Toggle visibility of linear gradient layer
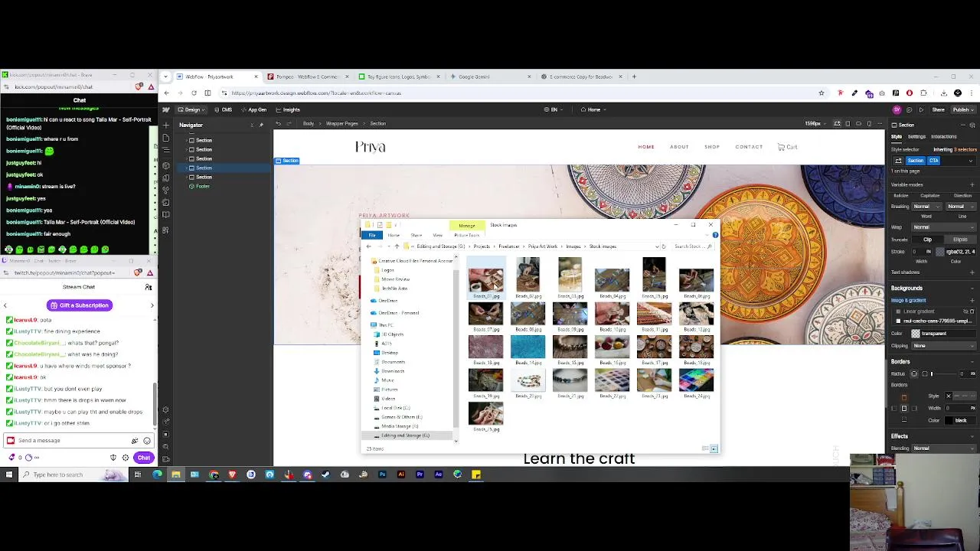 tap(965, 311)
